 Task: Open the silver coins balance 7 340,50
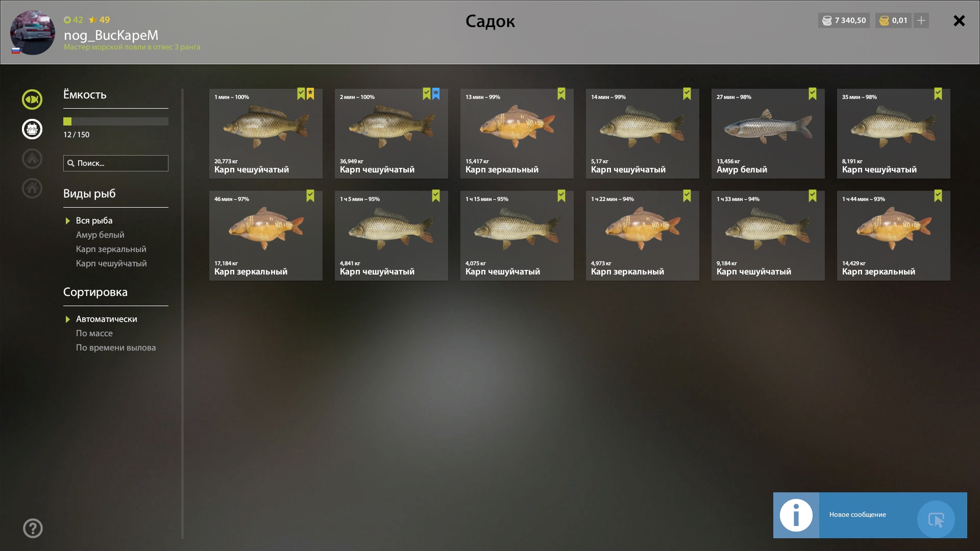(x=844, y=20)
